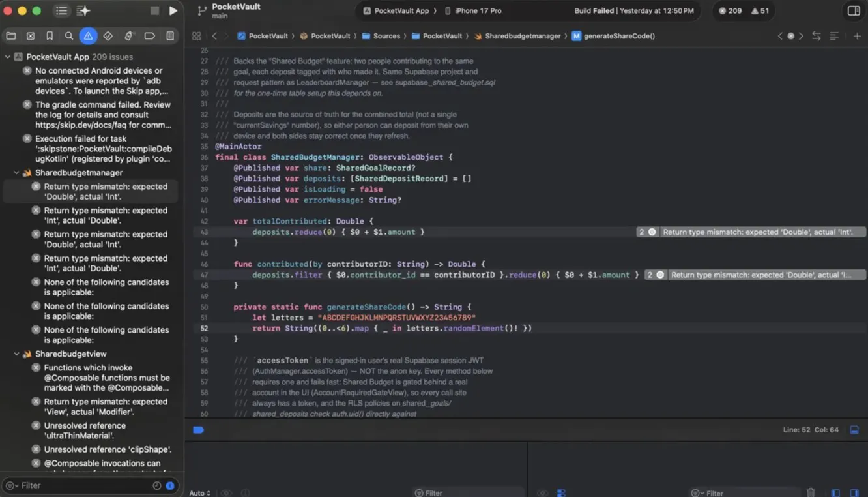Open the Find navigator magnifier
This screenshot has width=868, height=497.
tap(69, 36)
